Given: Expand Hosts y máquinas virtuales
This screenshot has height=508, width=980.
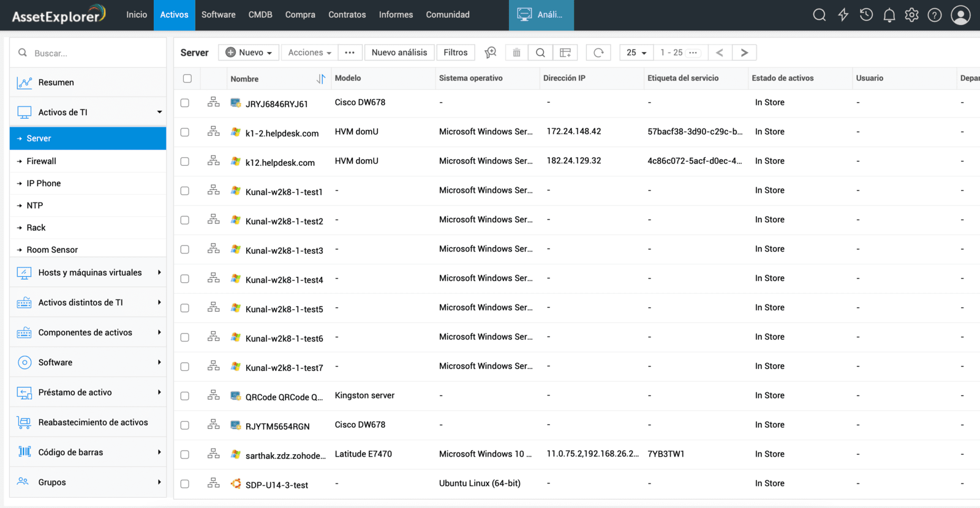Looking at the screenshot, I should click(159, 272).
